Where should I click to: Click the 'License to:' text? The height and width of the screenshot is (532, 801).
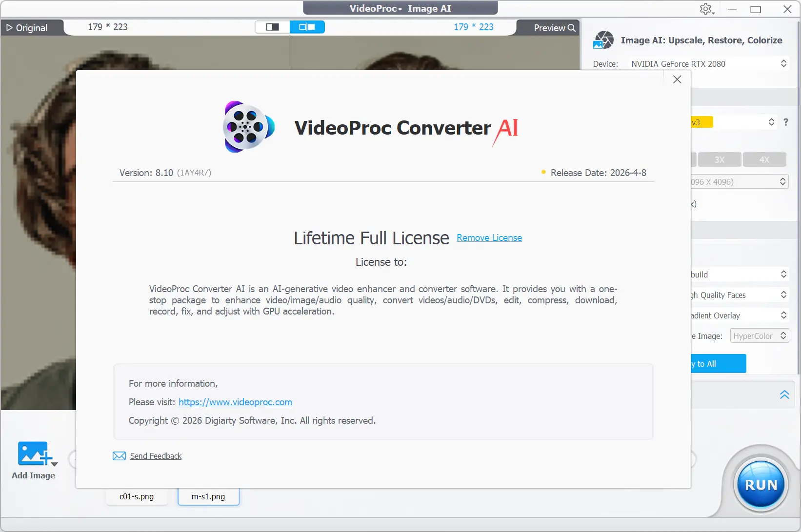click(x=381, y=262)
